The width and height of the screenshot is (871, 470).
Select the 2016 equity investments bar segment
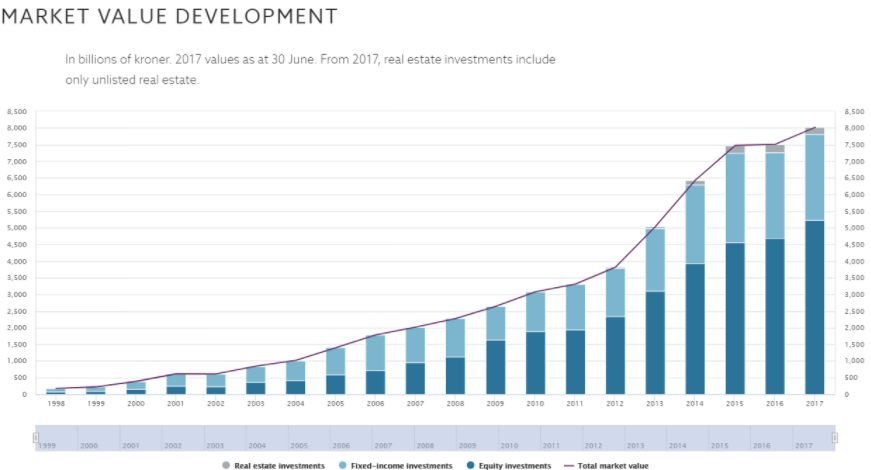click(775, 317)
